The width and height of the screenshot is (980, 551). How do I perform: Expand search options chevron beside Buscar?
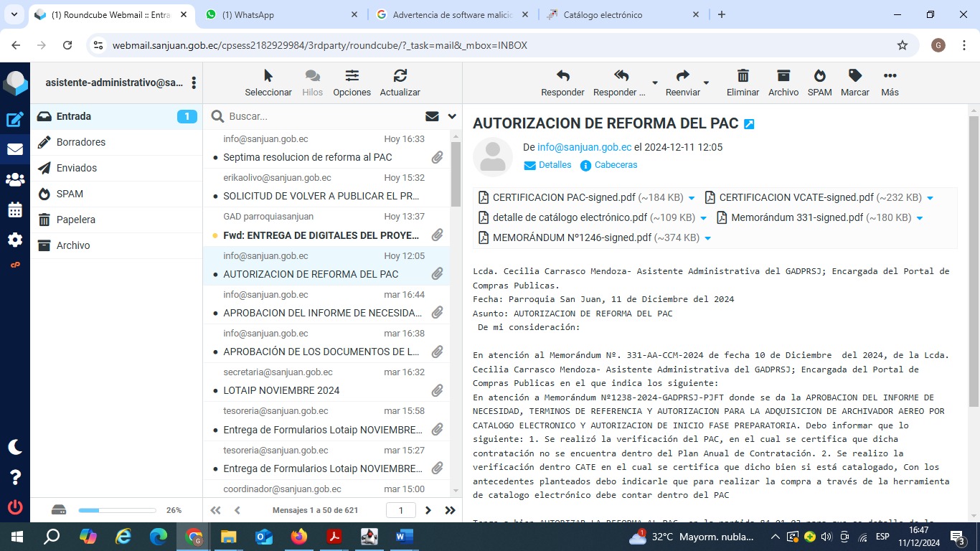[x=452, y=116]
